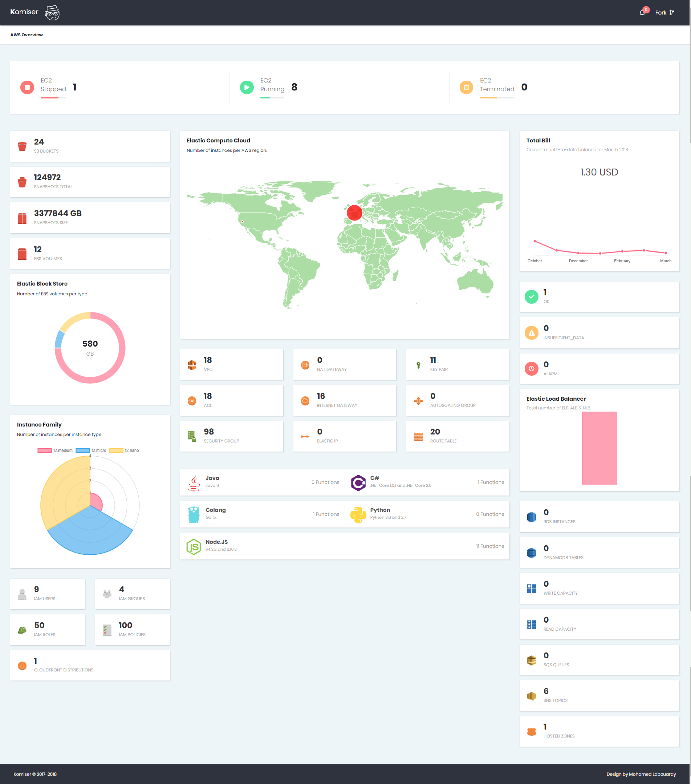Click 'Design by Mohamed Labouardy' footer text
Viewport: 691px width, 784px height.
tap(641, 774)
